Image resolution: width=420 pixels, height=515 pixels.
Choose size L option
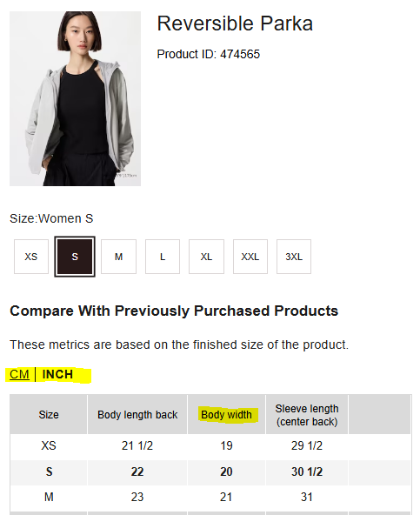tap(163, 257)
